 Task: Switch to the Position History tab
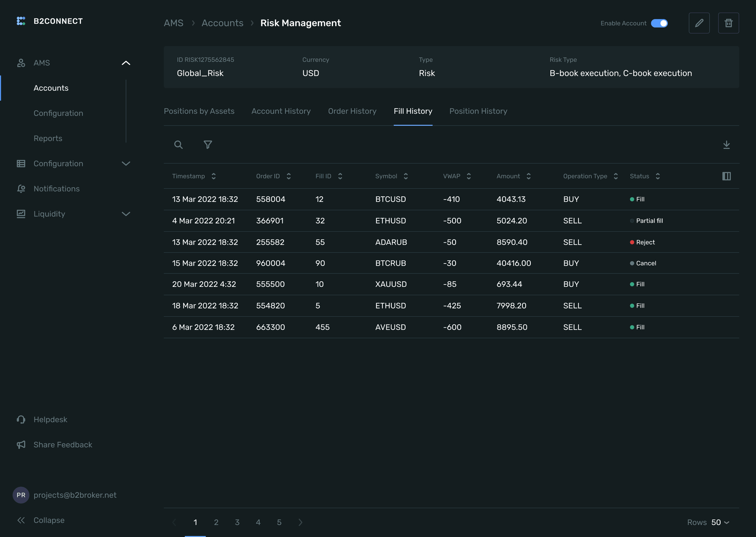[x=478, y=111]
